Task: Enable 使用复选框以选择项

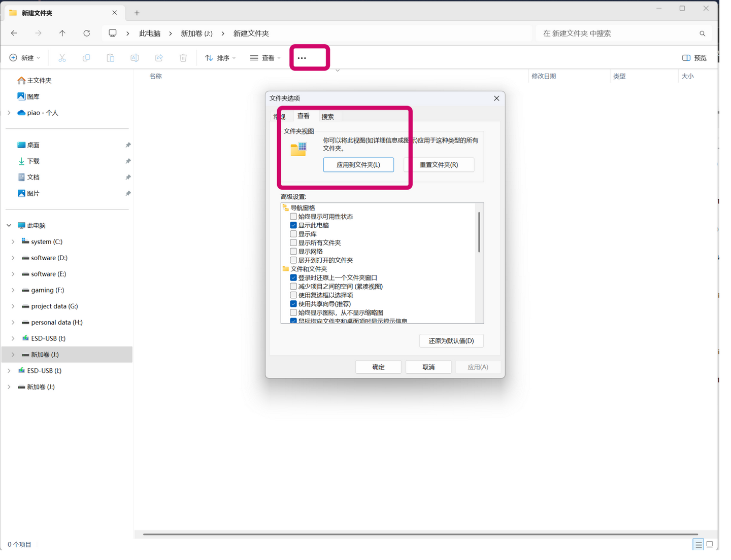Action: [x=293, y=295]
